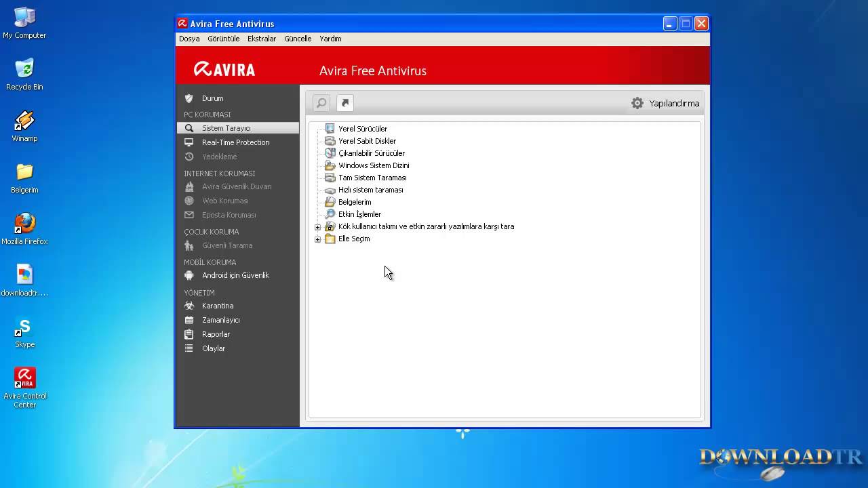Select Hızlı sistem taraması profile text
868x488 pixels.
click(x=371, y=190)
